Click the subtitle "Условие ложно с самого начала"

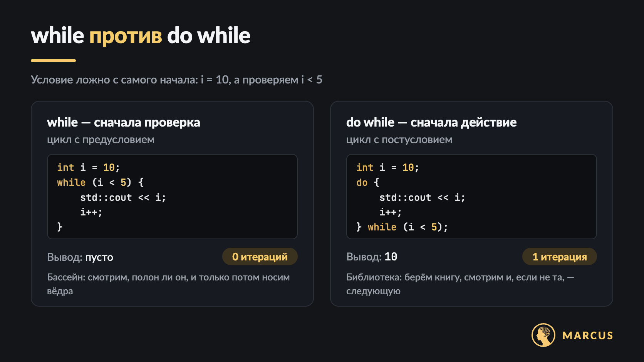click(x=176, y=80)
